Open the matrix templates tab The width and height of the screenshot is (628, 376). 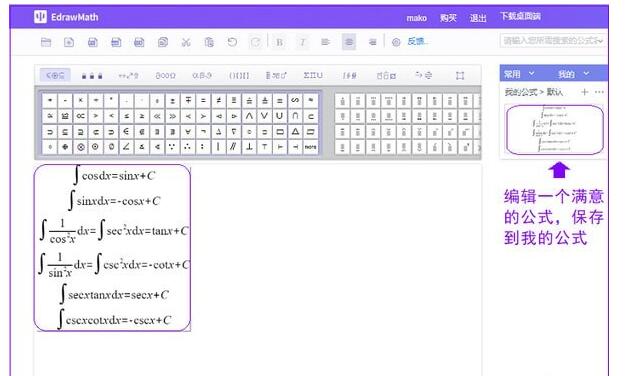pyautogui.click(x=460, y=75)
